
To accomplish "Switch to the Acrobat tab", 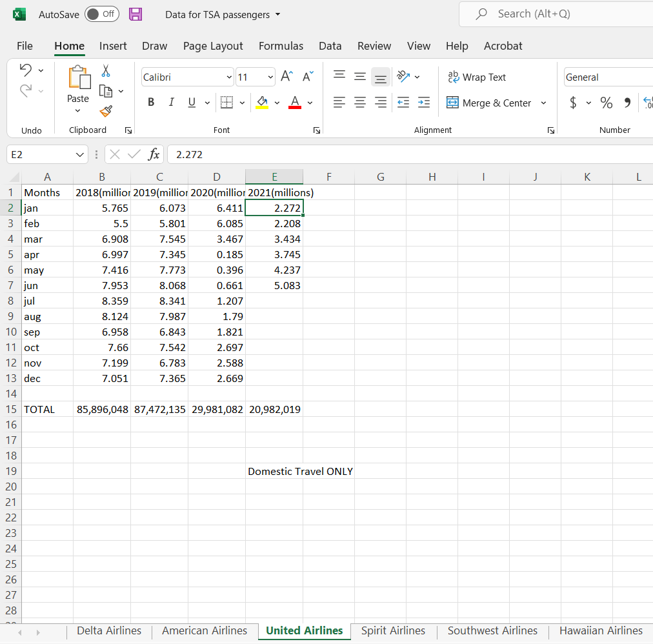I will [503, 46].
